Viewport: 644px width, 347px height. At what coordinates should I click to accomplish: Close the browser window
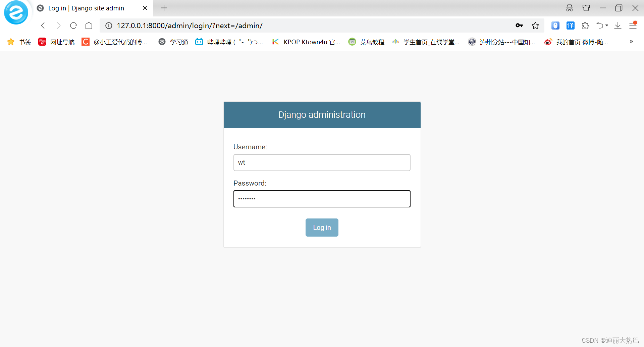point(635,8)
